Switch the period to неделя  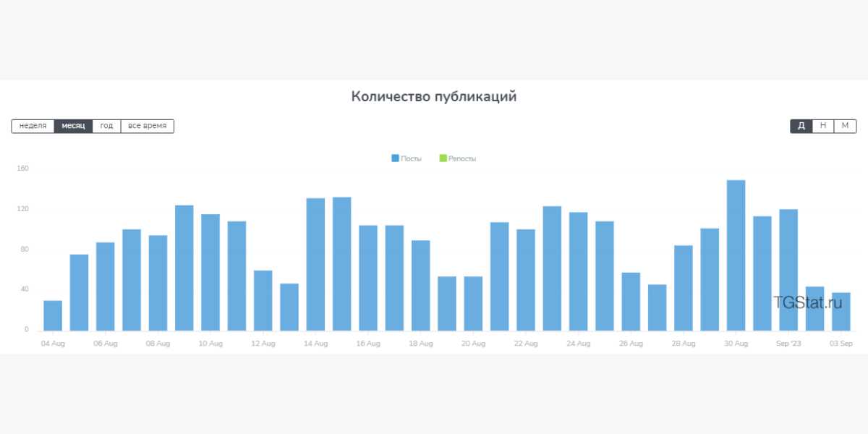click(x=33, y=126)
